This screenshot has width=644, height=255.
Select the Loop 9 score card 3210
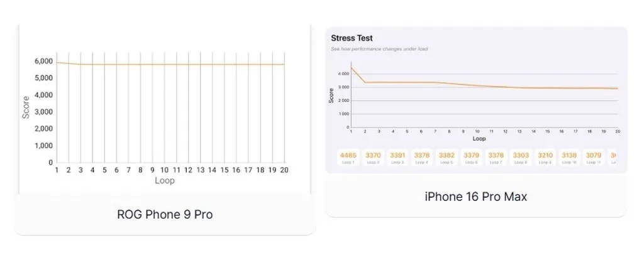pos(545,158)
